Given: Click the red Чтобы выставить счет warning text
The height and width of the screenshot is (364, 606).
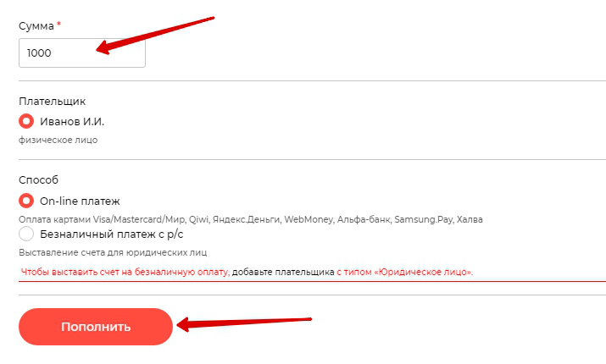Looking at the screenshot, I should point(125,273).
